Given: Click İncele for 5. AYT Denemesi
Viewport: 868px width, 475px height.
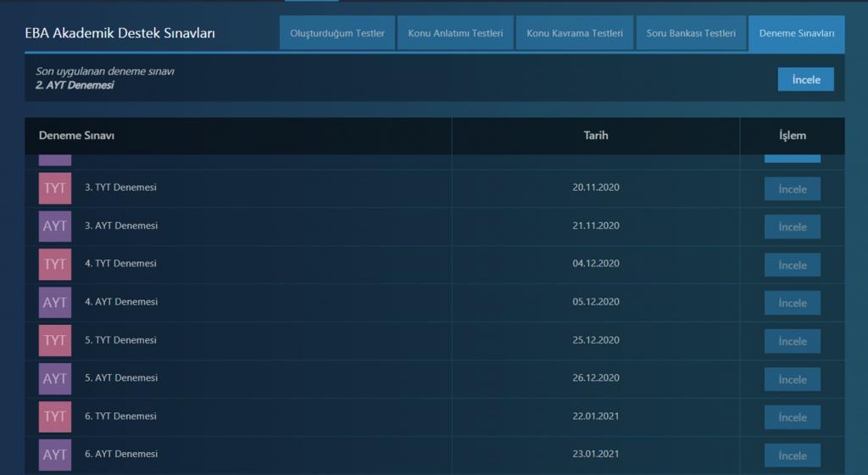Looking at the screenshot, I should [x=793, y=379].
